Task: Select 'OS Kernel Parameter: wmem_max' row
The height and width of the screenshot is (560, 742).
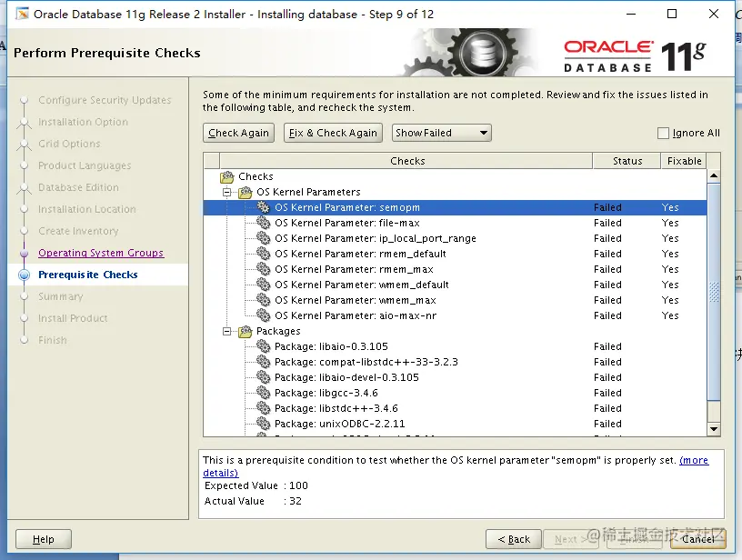Action: pos(455,300)
